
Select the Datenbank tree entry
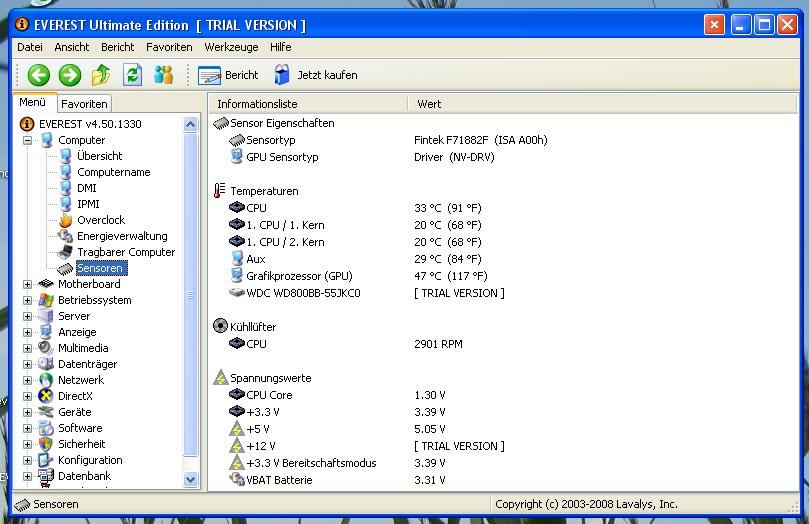pyautogui.click(x=85, y=476)
